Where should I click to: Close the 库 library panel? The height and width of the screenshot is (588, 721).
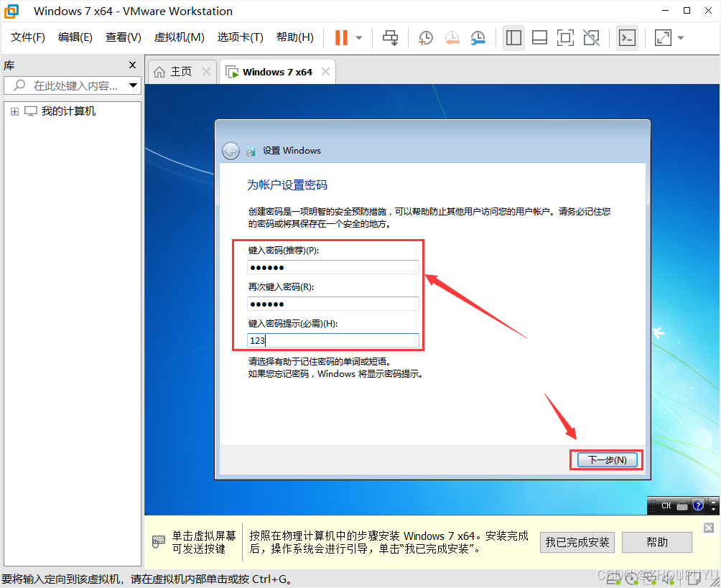point(132,65)
